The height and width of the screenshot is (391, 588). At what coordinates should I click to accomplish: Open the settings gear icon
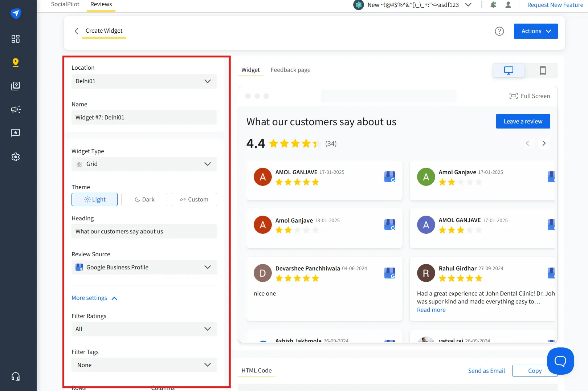point(15,156)
